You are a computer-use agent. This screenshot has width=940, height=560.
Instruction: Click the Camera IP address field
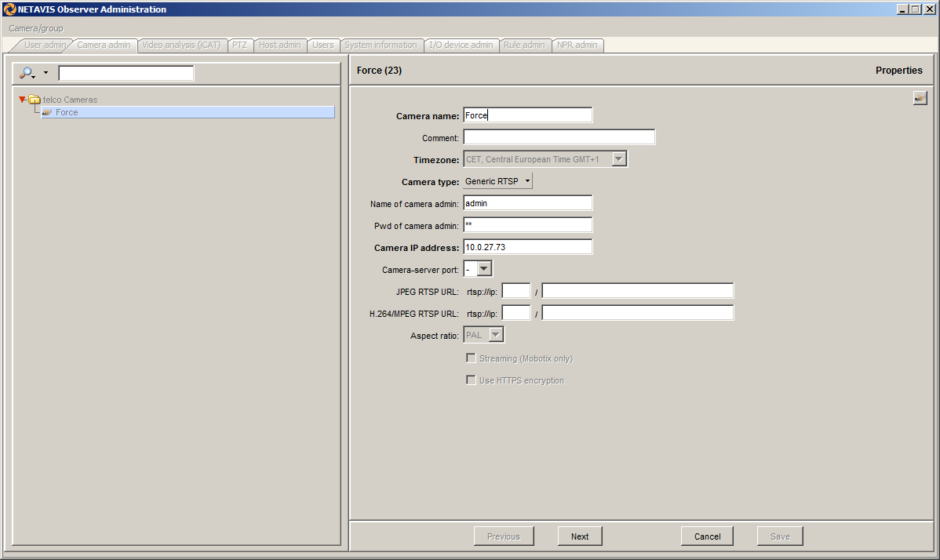pos(527,247)
